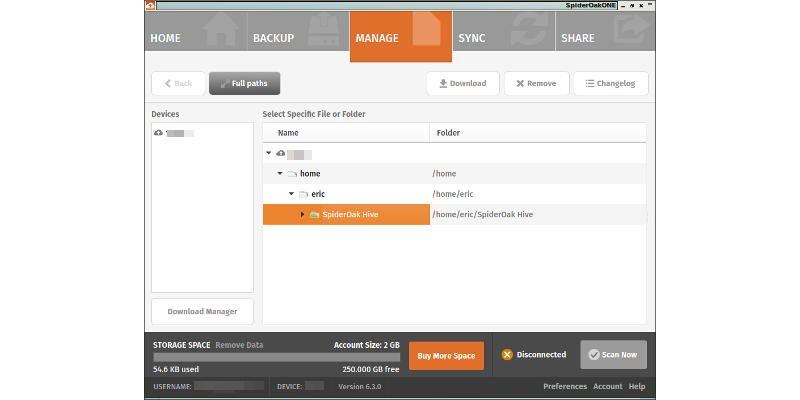This screenshot has height=400, width=800.
Task: Click the 250.000 GB free label
Action: pyautogui.click(x=371, y=369)
